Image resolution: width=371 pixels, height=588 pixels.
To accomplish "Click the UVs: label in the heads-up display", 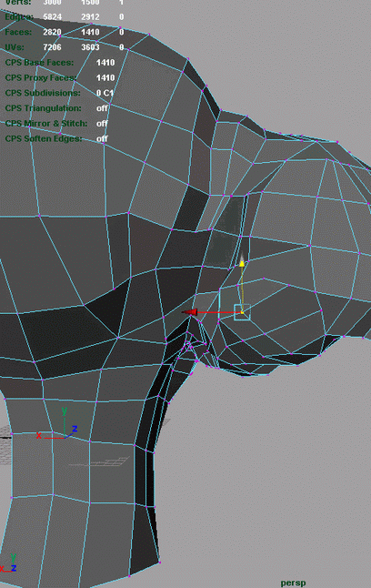I will coord(15,47).
